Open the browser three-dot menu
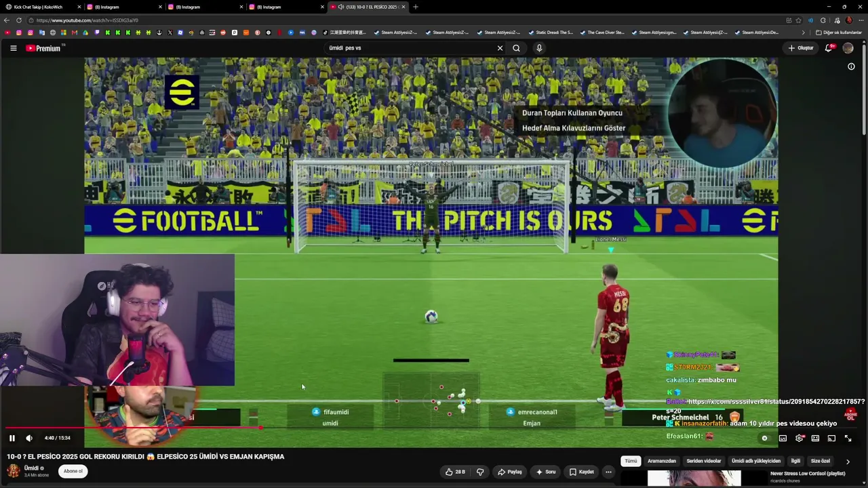868x488 pixels. coord(860,20)
